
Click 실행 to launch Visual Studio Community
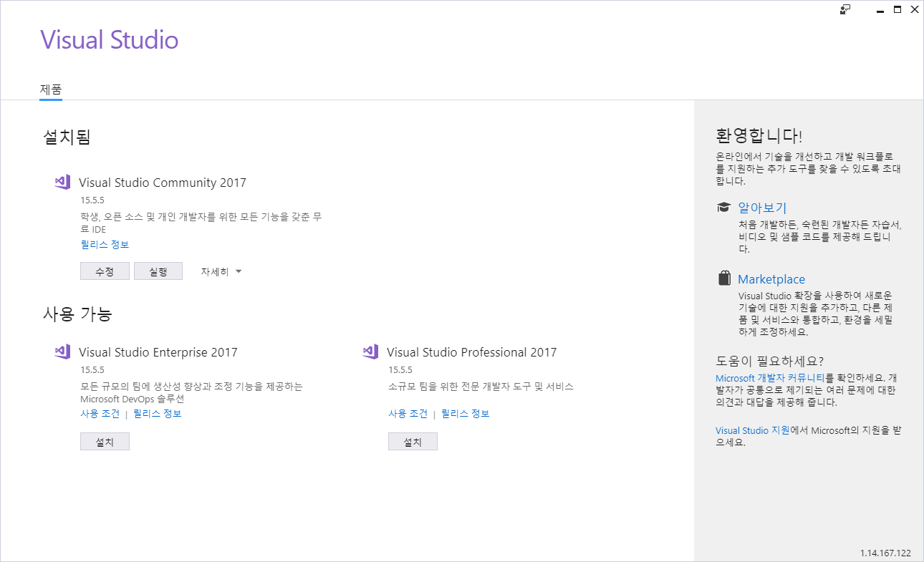(158, 271)
